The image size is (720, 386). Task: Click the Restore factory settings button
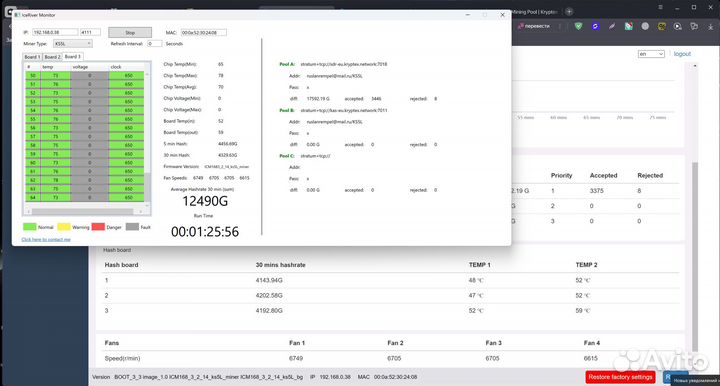pyautogui.click(x=620, y=377)
